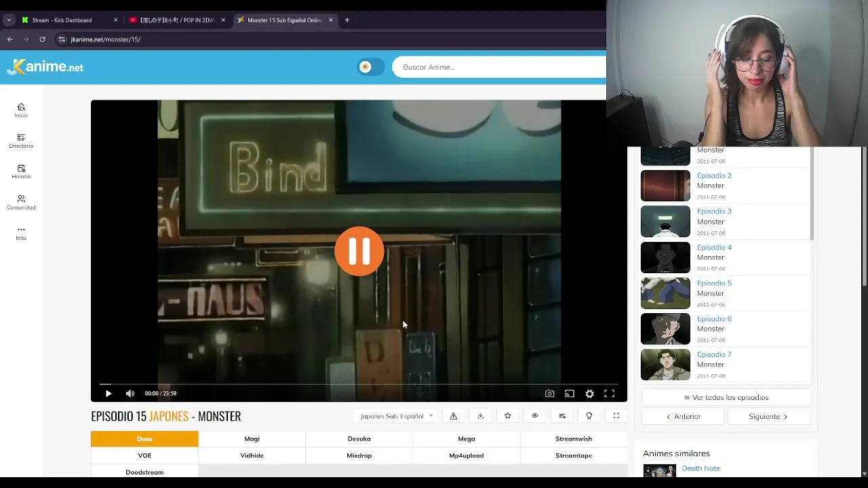Click Ver todos los episodios button
This screenshot has width=868, height=488.
click(x=726, y=397)
